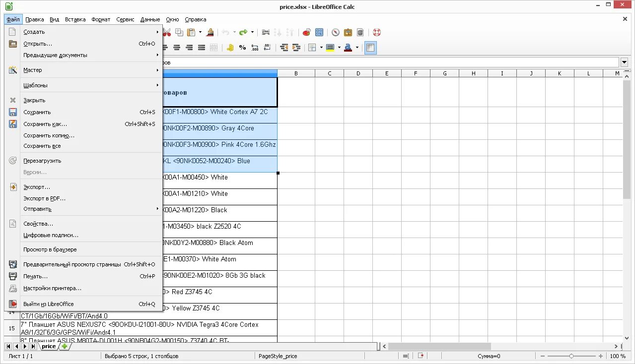Open the Borders dropdown arrow
Screen dimensions: 635x364
click(x=321, y=48)
